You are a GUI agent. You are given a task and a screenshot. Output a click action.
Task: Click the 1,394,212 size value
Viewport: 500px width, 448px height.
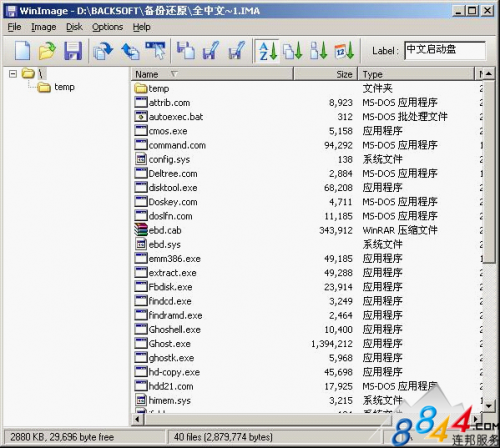pyautogui.click(x=332, y=344)
